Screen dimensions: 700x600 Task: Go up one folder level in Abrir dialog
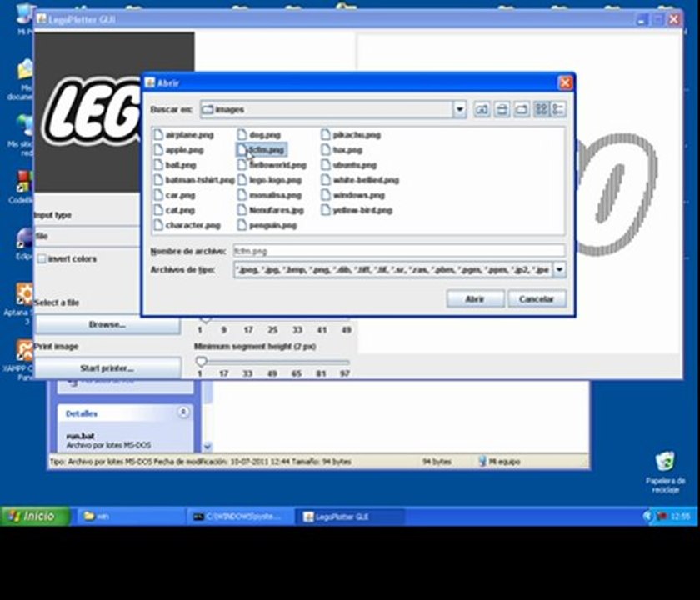pyautogui.click(x=482, y=109)
